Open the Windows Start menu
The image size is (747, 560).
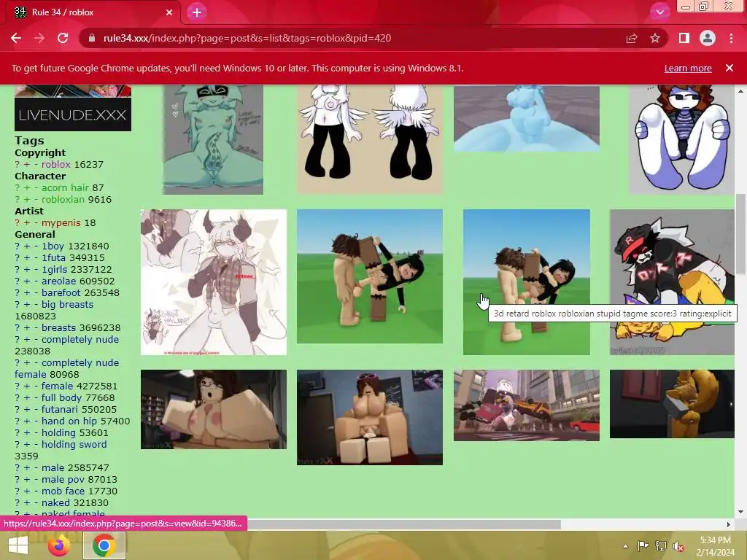[x=18, y=545]
